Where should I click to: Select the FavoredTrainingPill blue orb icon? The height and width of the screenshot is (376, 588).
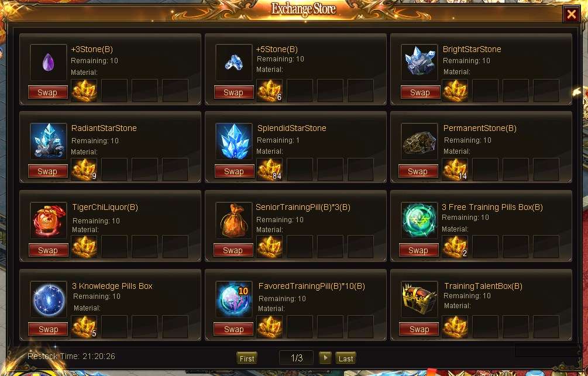(233, 299)
